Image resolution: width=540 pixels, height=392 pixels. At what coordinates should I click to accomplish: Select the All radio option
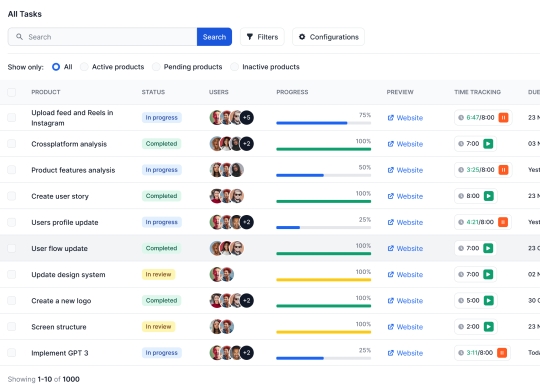[56, 67]
